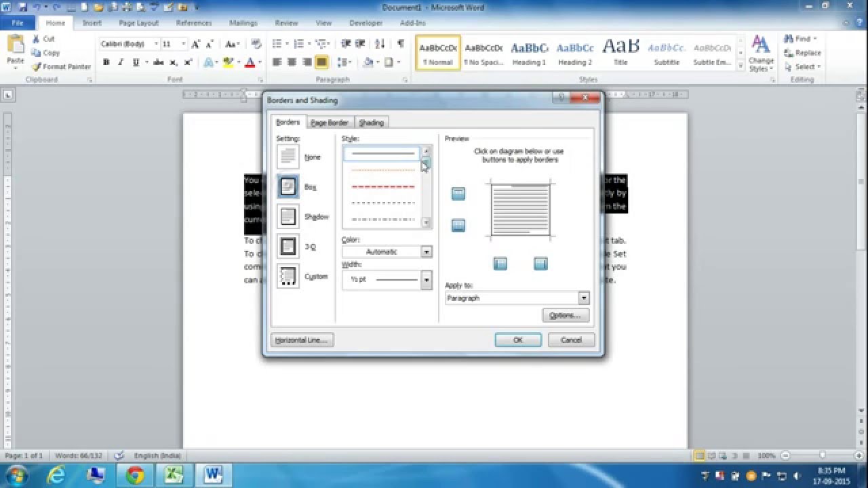Open the Apply to dropdown
This screenshot has width=868, height=488.
point(583,298)
